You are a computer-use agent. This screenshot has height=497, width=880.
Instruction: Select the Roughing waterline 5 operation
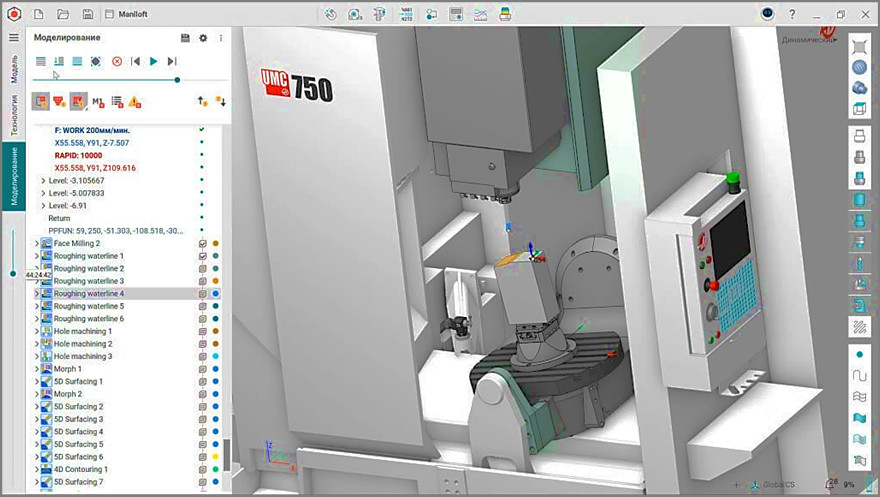(89, 306)
